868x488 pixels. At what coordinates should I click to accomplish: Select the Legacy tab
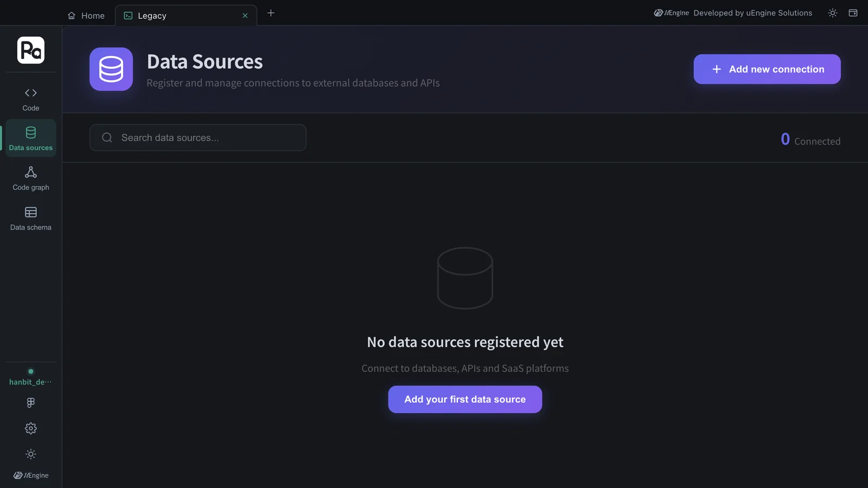pos(186,16)
